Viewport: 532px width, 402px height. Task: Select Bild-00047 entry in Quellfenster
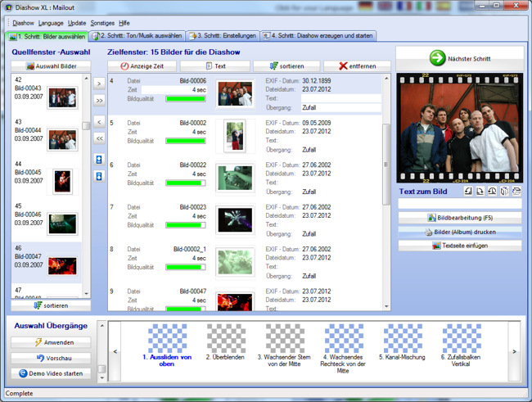(47, 263)
